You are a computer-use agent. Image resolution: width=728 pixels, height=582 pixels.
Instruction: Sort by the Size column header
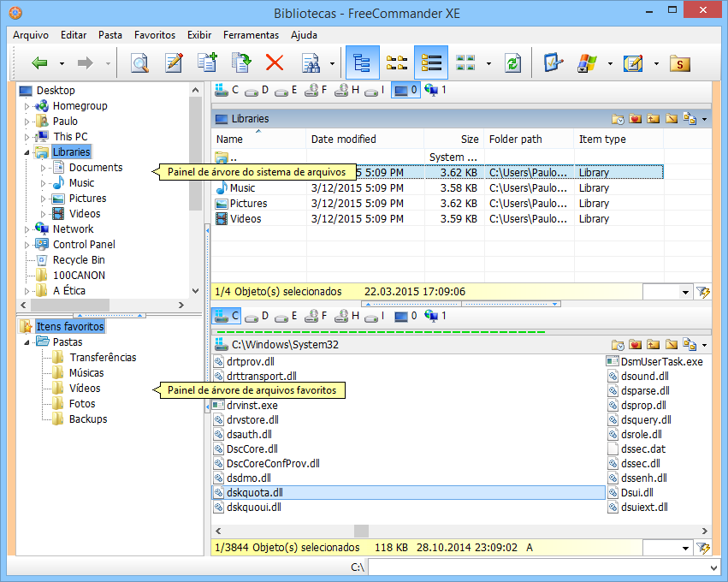[x=454, y=140]
